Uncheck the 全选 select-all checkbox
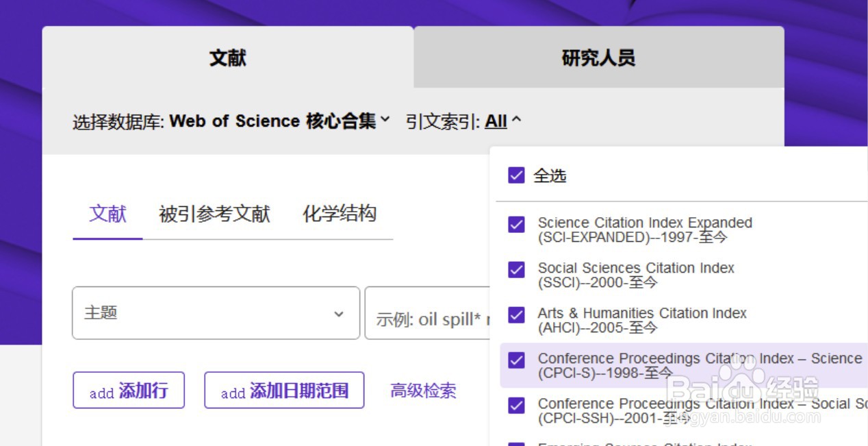The width and height of the screenshot is (868, 446). [516, 176]
